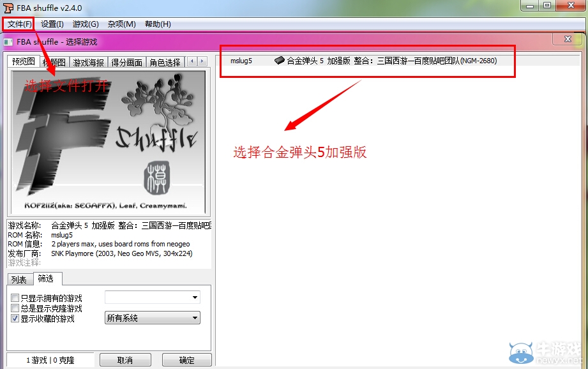Open the 设置(I) menu
The height and width of the screenshot is (369, 588).
(52, 24)
